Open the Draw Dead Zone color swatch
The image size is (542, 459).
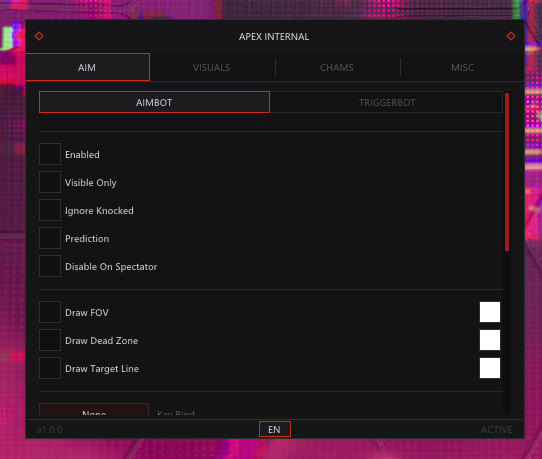(x=490, y=340)
